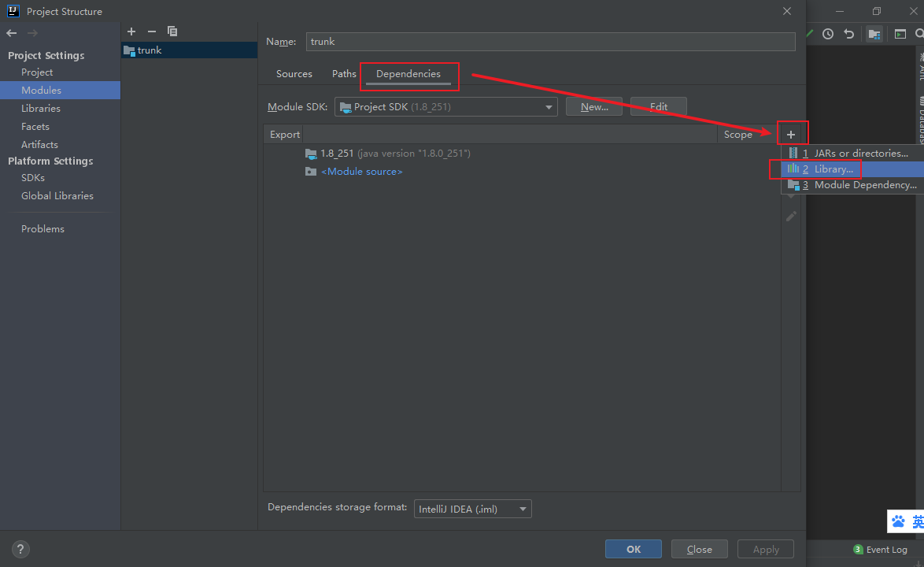Restore the background IDE window

pos(877,11)
